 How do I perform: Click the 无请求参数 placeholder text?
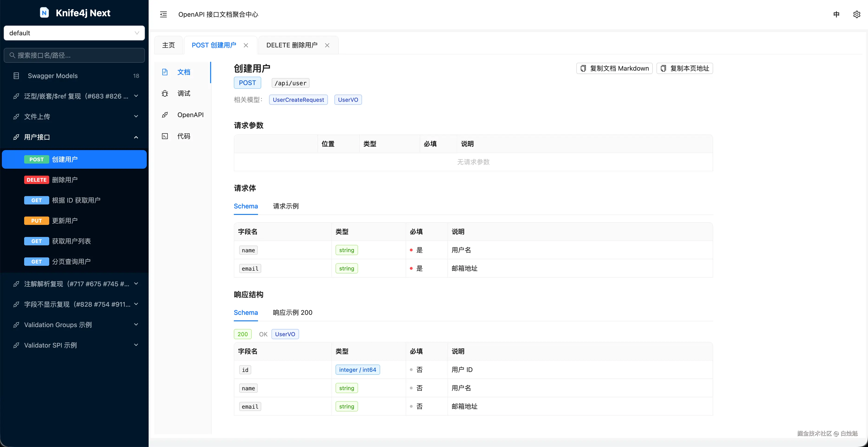click(473, 162)
